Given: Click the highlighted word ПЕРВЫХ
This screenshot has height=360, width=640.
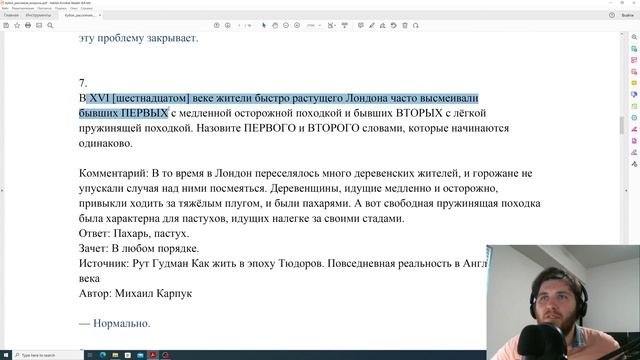Looking at the screenshot, I should tap(144, 113).
